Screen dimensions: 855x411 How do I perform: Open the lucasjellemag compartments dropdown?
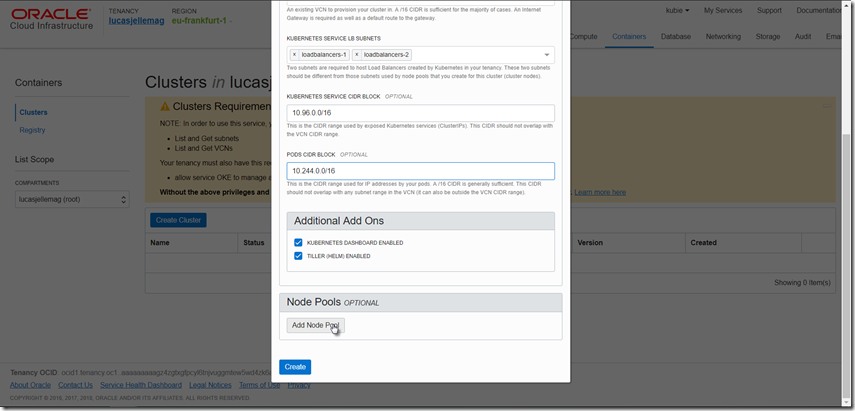(x=72, y=200)
